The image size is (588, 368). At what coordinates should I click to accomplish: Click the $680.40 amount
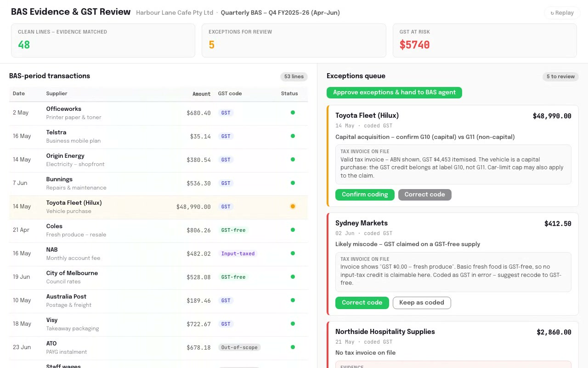[x=198, y=113]
